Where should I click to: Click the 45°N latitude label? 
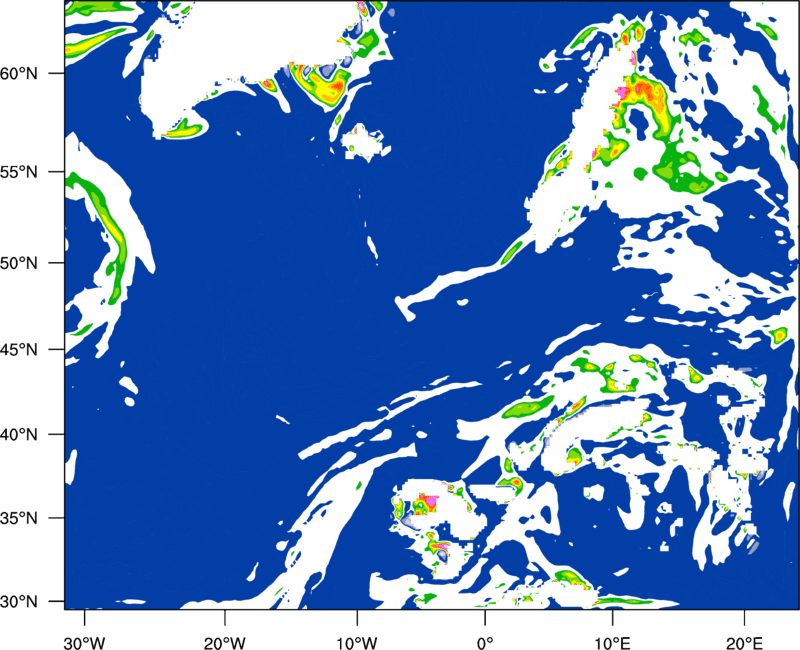(19, 349)
